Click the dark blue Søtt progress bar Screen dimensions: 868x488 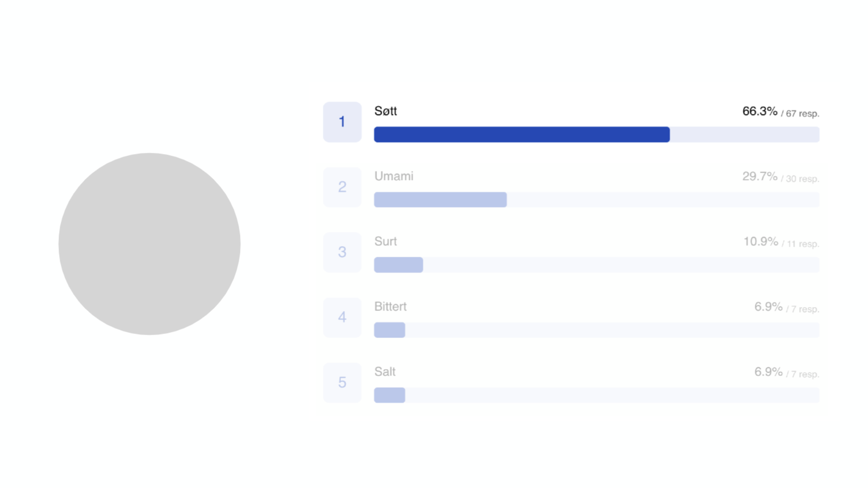[x=522, y=135]
